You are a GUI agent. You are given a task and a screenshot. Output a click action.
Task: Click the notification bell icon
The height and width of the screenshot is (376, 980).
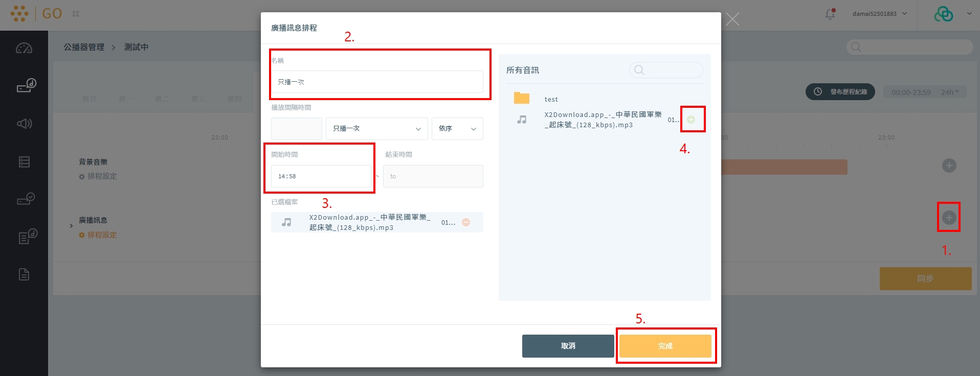click(x=830, y=14)
